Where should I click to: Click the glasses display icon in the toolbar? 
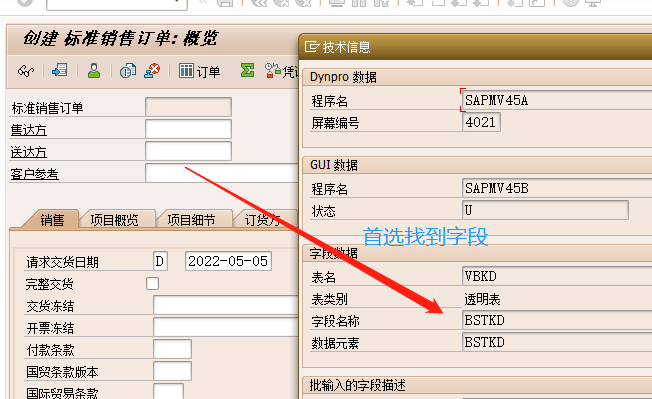pos(26,71)
